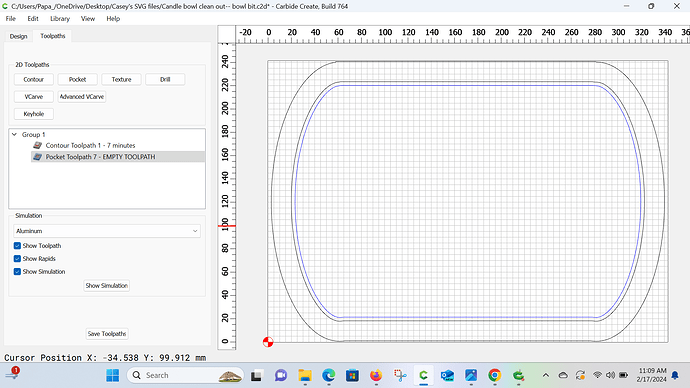Open the Edit menu
This screenshot has width=690, height=388.
33,18
